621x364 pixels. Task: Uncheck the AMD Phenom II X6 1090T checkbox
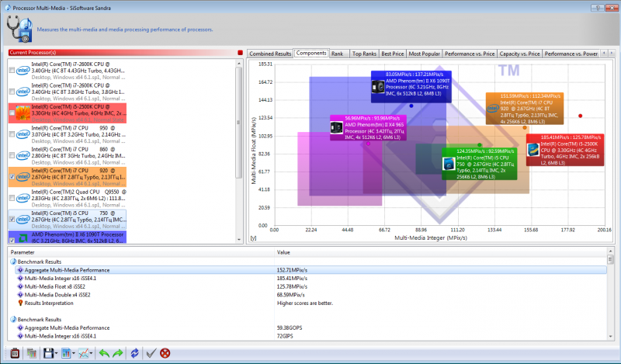pos(12,240)
